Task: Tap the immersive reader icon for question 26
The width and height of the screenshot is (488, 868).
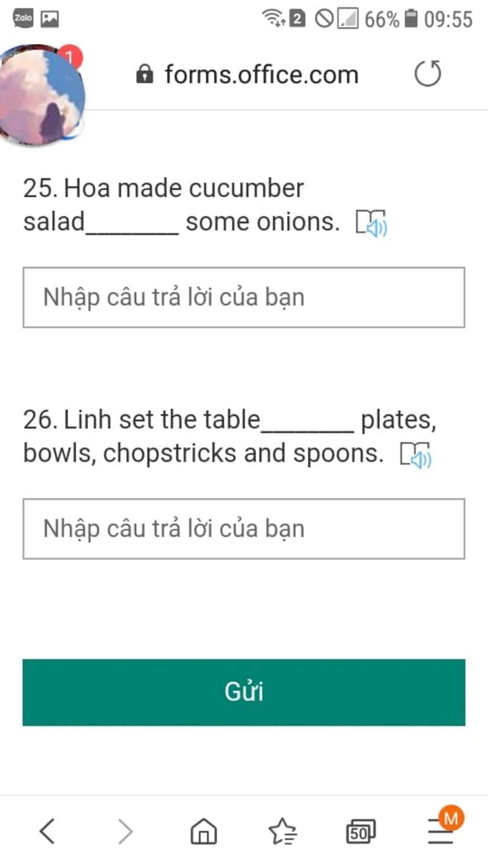Action: coord(416,455)
